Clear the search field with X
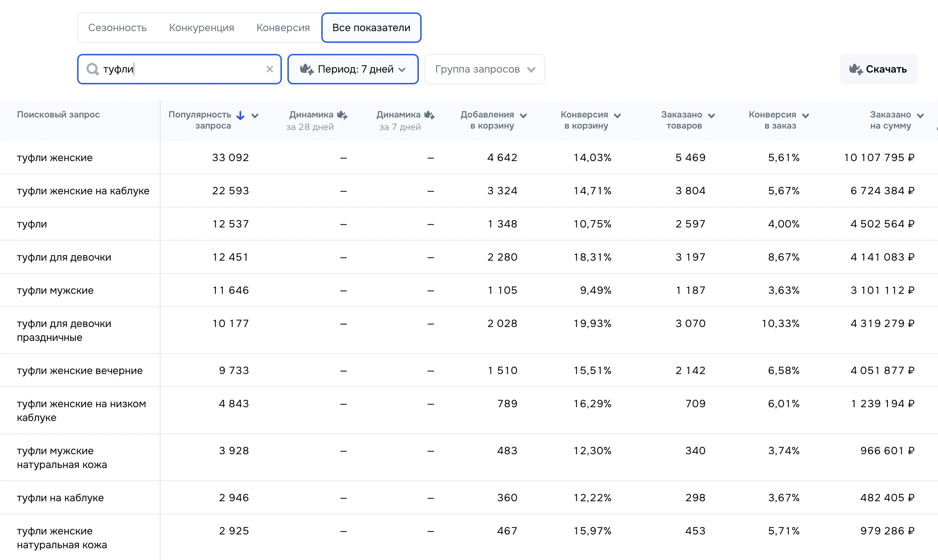Image resolution: width=938 pixels, height=560 pixels. [269, 69]
